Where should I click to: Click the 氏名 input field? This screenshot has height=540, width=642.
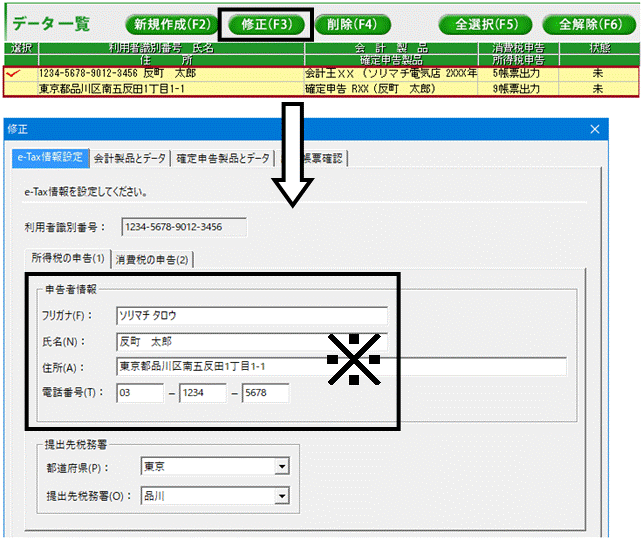pos(252,341)
